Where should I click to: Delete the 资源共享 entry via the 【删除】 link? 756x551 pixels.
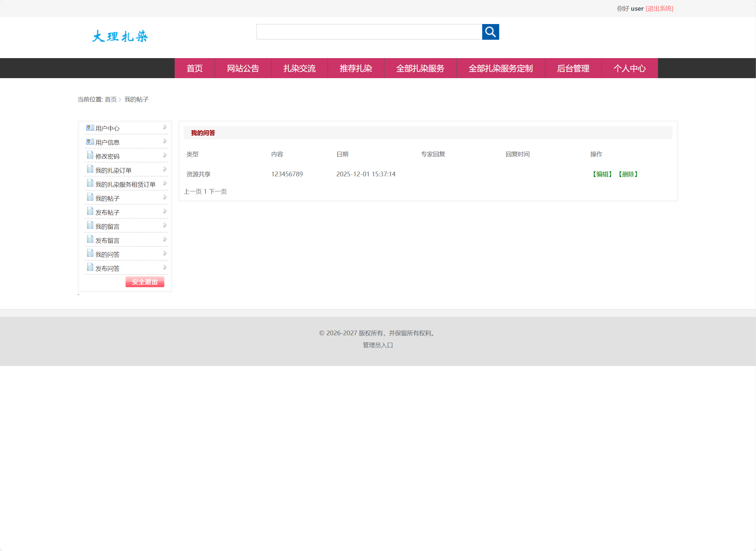point(628,174)
